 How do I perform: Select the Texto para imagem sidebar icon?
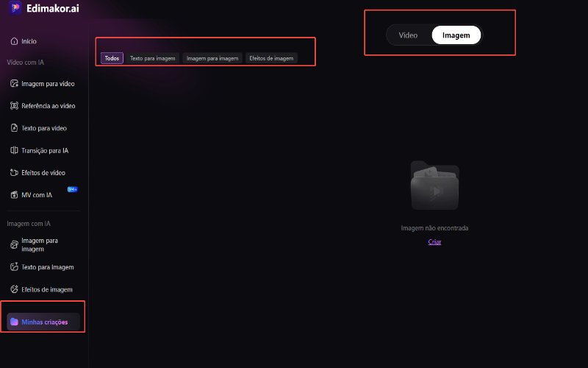[14, 267]
